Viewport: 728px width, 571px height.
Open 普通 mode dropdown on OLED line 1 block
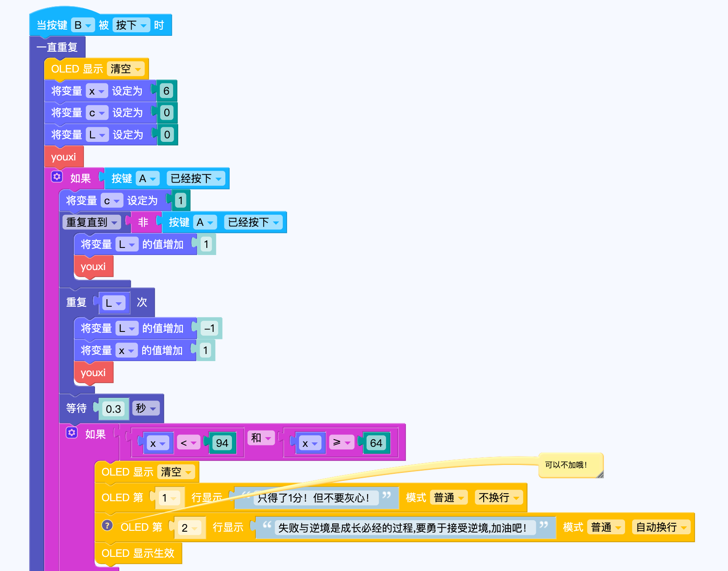(x=449, y=498)
